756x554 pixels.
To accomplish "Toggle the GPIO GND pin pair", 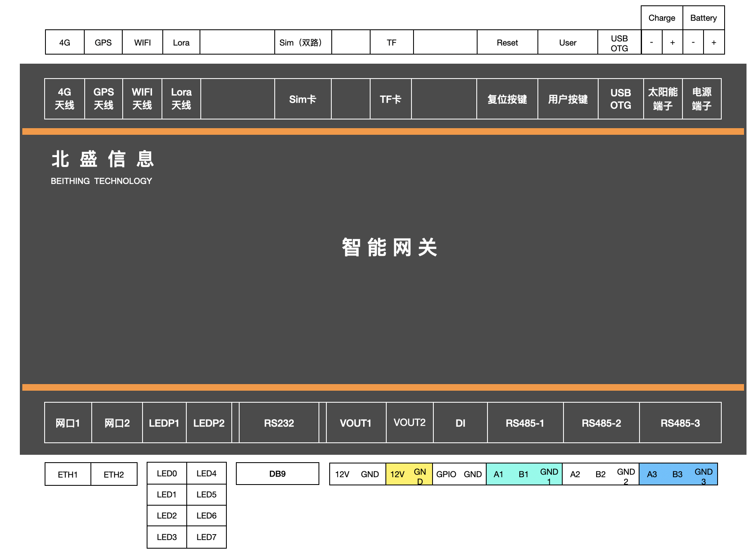I will pos(459,474).
